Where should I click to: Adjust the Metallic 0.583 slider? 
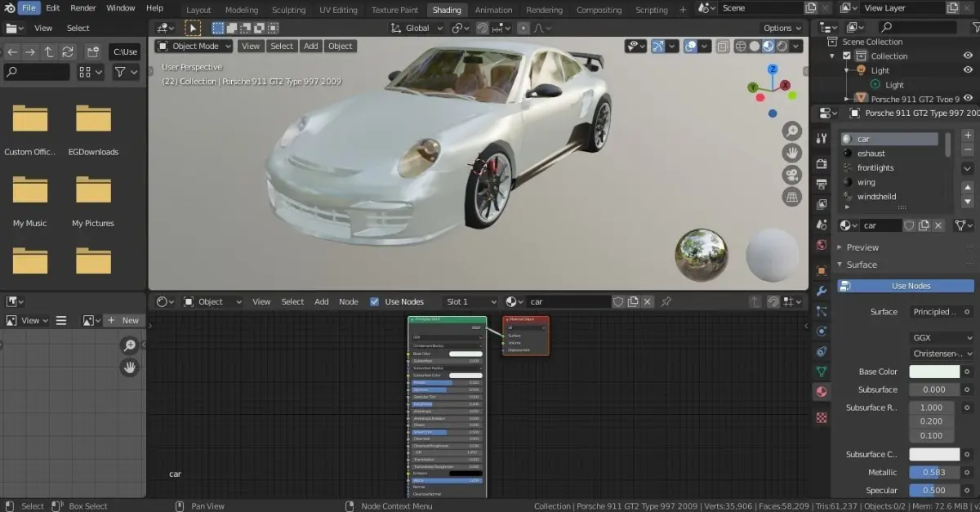point(934,473)
